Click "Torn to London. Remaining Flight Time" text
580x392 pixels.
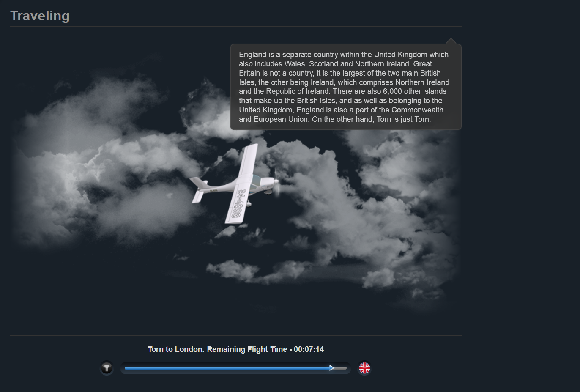217,349
